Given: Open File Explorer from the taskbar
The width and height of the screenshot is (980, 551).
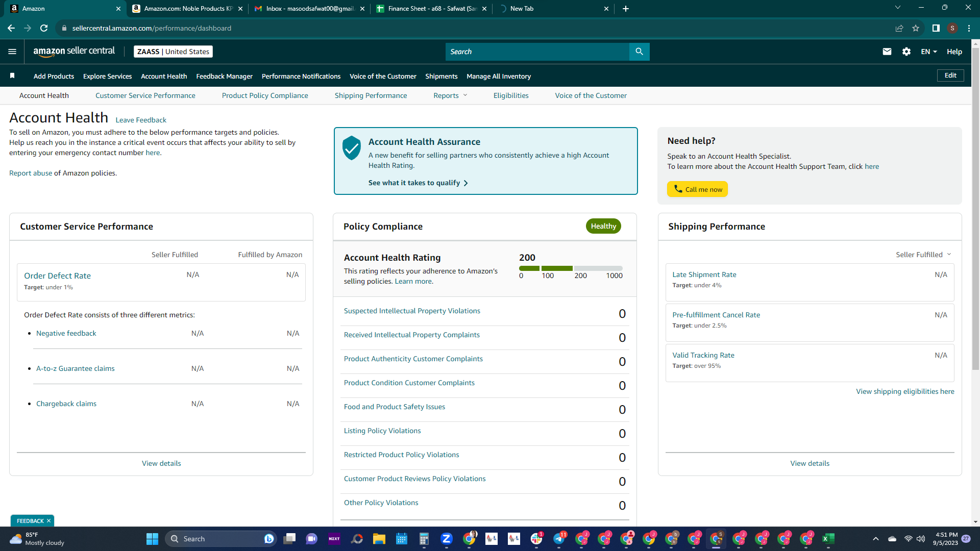Looking at the screenshot, I should 379,539.
